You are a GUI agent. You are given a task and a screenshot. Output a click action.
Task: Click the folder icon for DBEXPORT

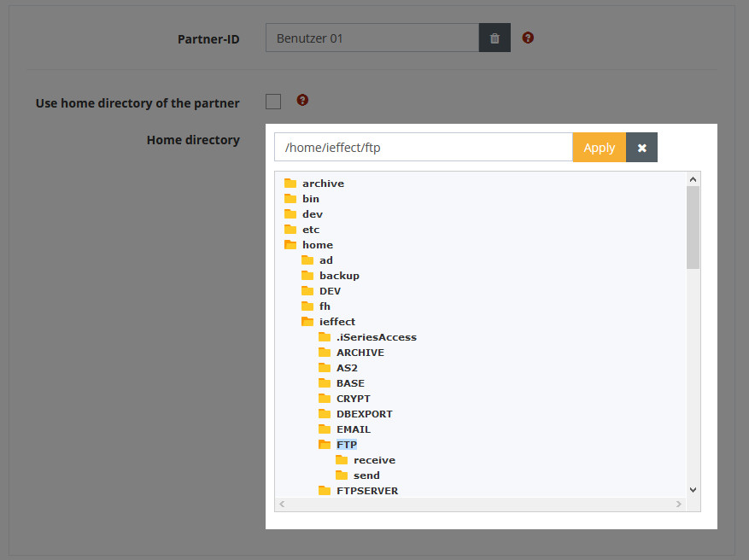(x=325, y=414)
